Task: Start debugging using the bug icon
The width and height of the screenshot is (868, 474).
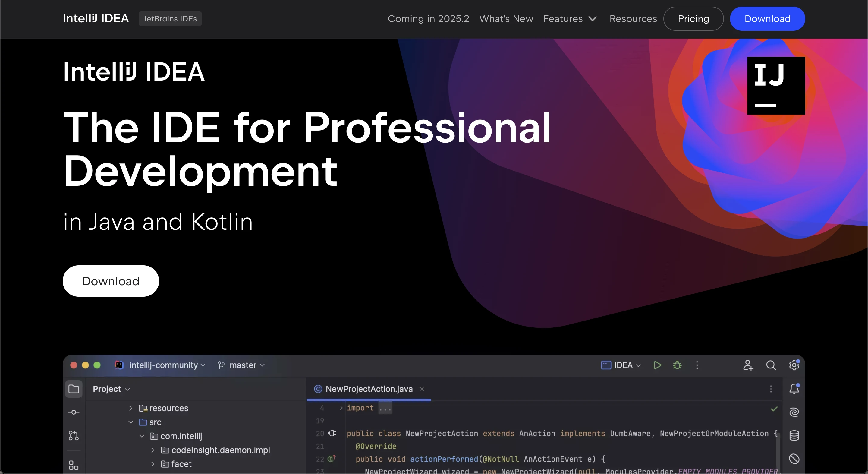Action: [x=677, y=365]
